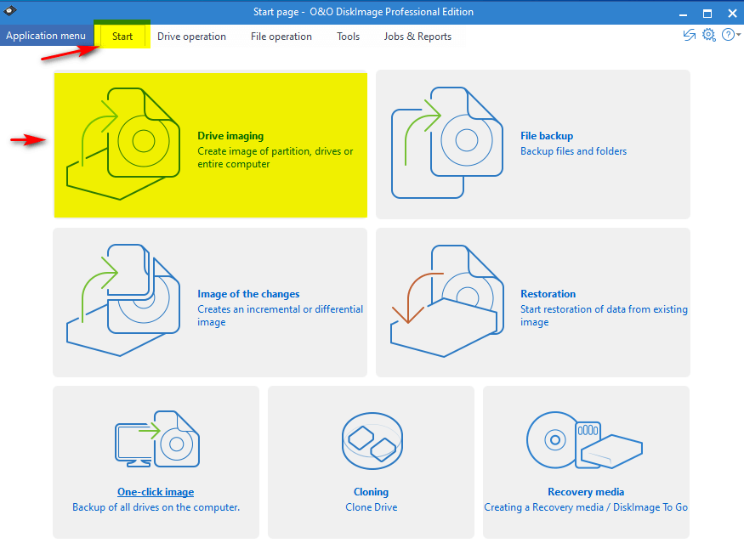Viewport: 744px width, 560px height.
Task: Click the File backup title
Action: 547,136
